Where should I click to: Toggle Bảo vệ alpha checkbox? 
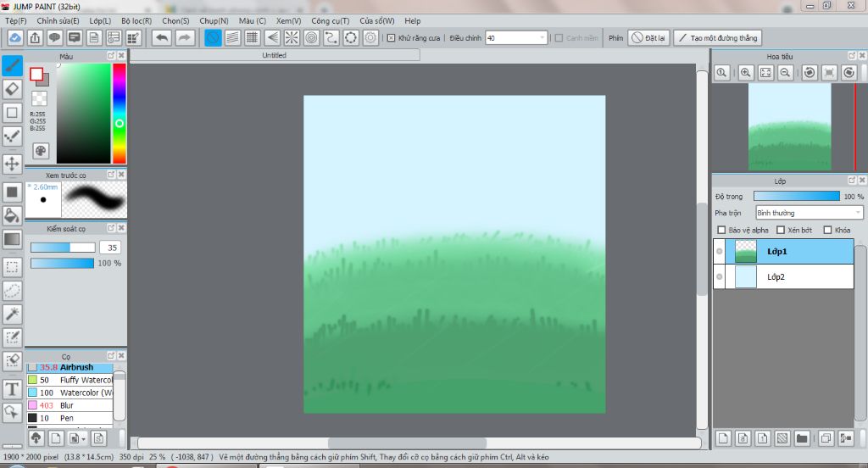coord(721,230)
